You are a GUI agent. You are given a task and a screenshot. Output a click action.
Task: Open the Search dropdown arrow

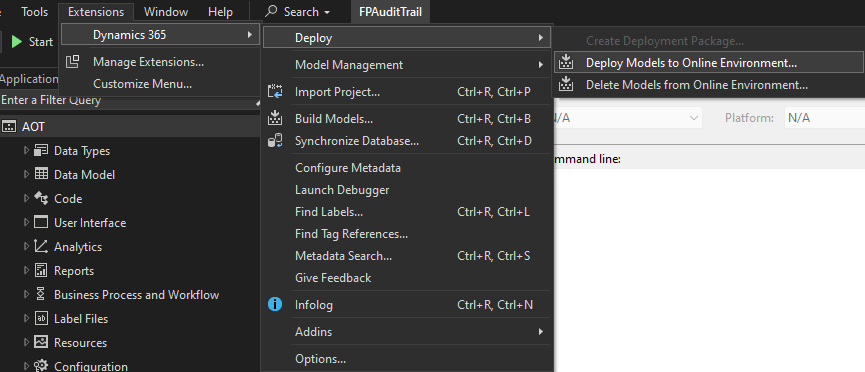tap(327, 12)
